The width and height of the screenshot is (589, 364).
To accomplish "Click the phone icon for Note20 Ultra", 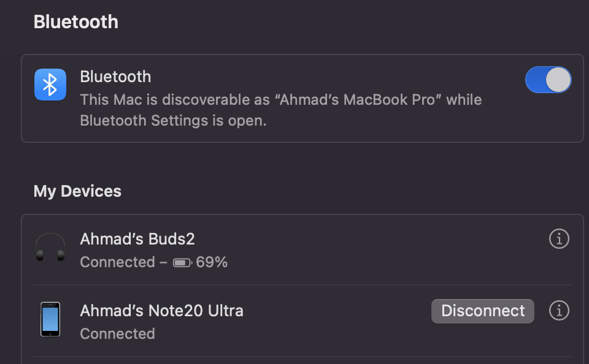I will (x=50, y=319).
